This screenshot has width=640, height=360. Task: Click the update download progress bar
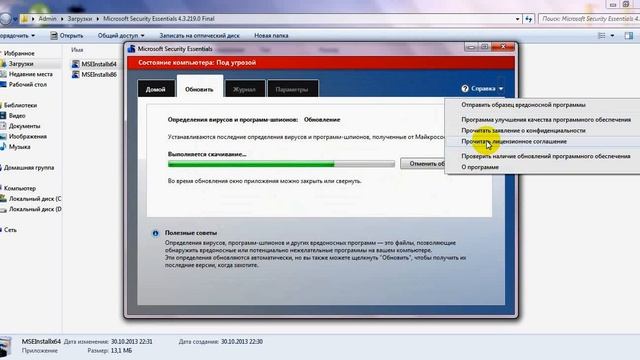[281, 164]
